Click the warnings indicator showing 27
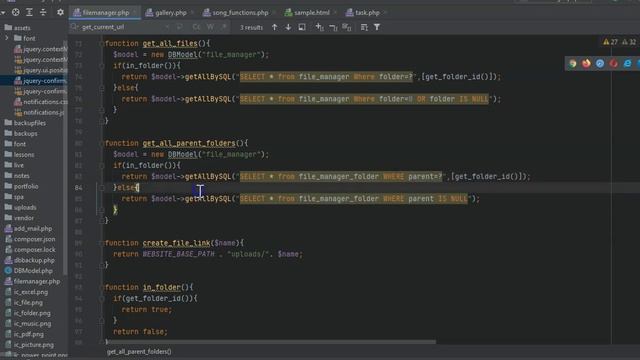 pos(610,42)
